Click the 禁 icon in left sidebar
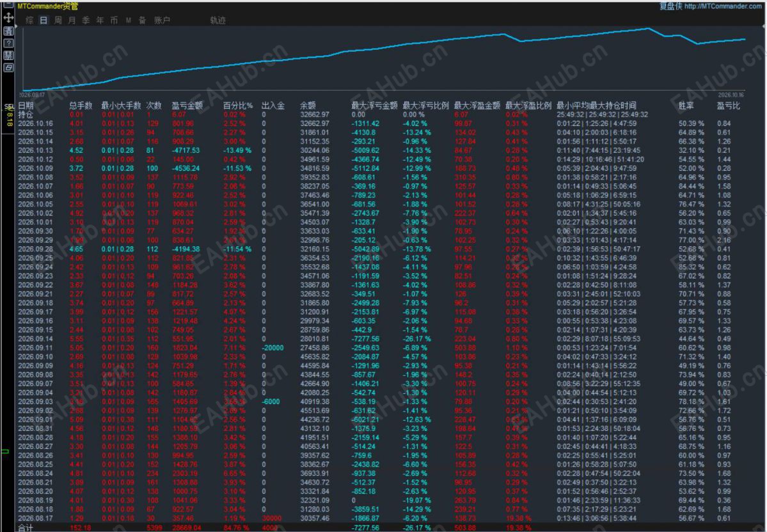This screenshot has height=532, width=767. [8, 55]
